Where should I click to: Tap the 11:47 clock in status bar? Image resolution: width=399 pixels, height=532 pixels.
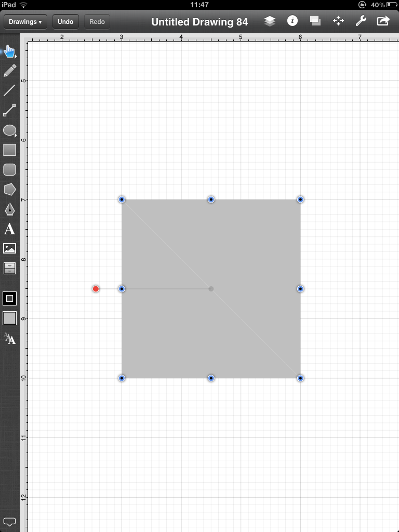coord(199,5)
